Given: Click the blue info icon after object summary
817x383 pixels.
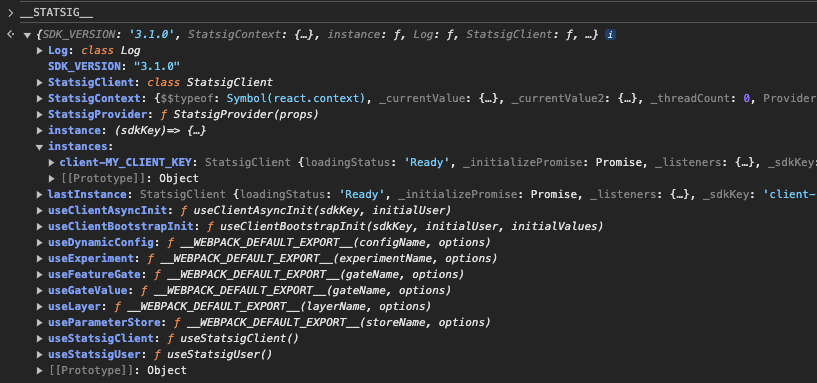Looking at the screenshot, I should [610, 35].
